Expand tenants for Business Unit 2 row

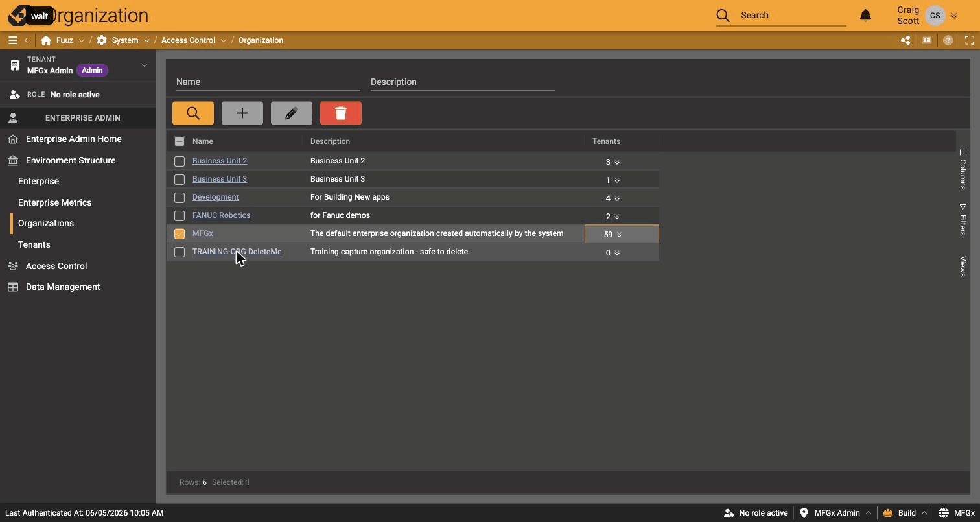click(617, 162)
